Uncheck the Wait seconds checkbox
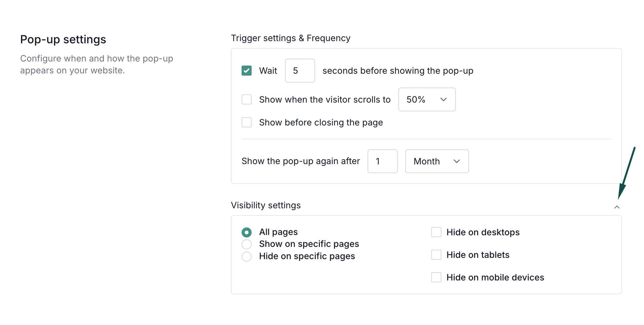The width and height of the screenshot is (644, 325). tap(247, 71)
